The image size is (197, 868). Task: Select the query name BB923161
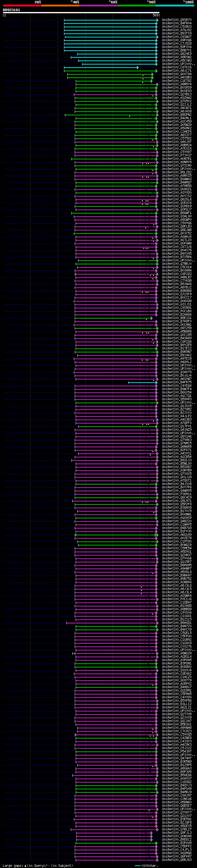pyautogui.click(x=11, y=10)
